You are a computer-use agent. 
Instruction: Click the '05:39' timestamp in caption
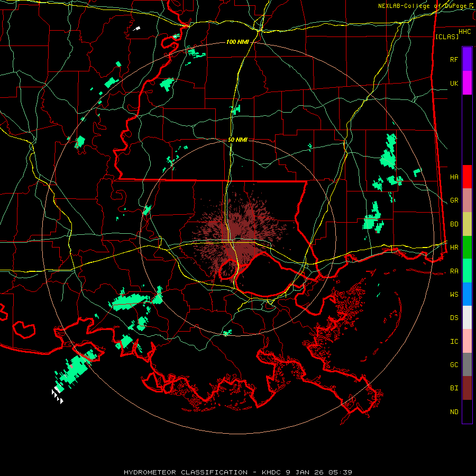click(x=342, y=472)
